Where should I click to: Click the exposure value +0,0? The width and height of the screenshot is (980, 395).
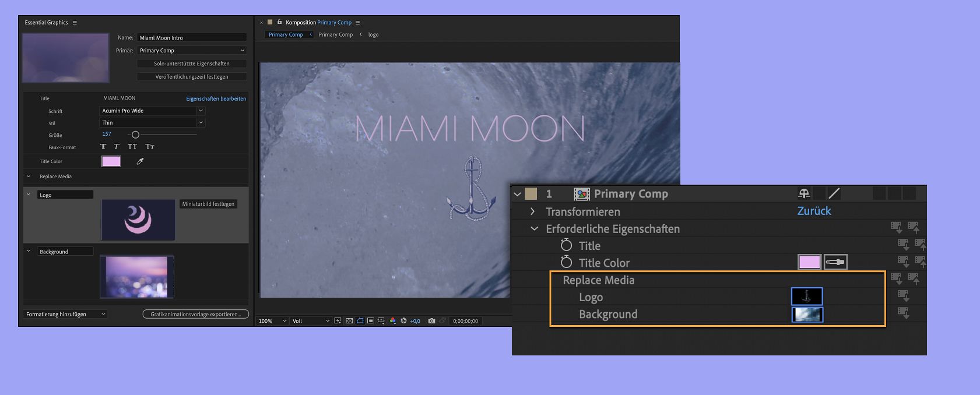[415, 321]
